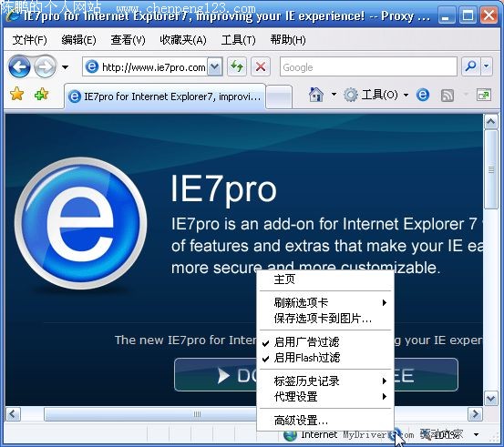The height and width of the screenshot is (447, 504).
Task: Click the rightmost green arrow toolbar icon
Action: click(x=484, y=95)
